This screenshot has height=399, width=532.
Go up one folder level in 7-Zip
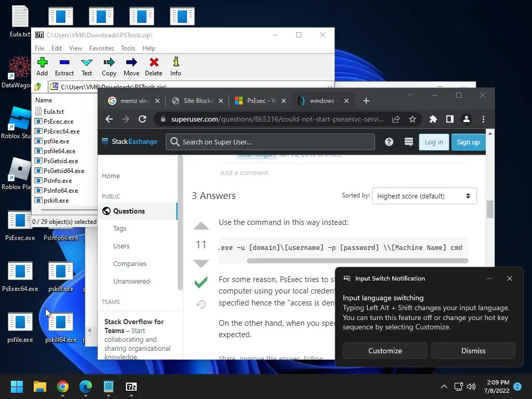38,87
